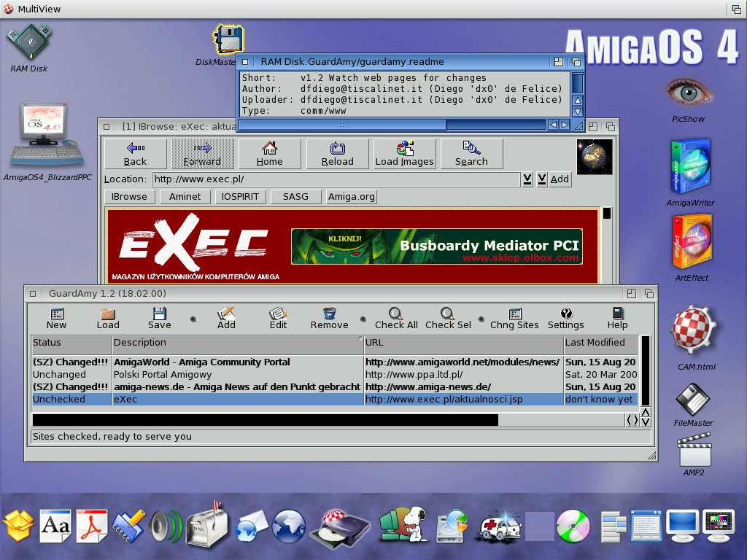The width and height of the screenshot is (747, 560).
Task: Open Search in IBrowse toolbar
Action: click(472, 154)
